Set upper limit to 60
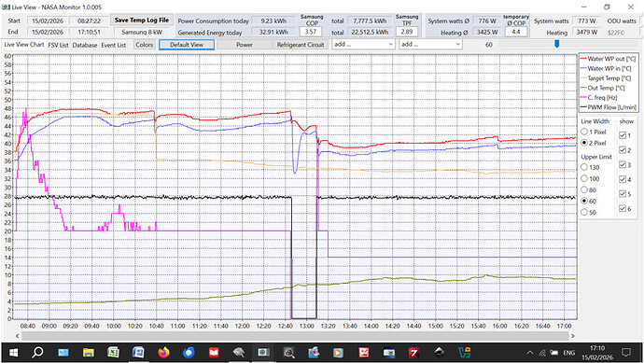The height and width of the screenshot is (363, 644). (x=584, y=201)
